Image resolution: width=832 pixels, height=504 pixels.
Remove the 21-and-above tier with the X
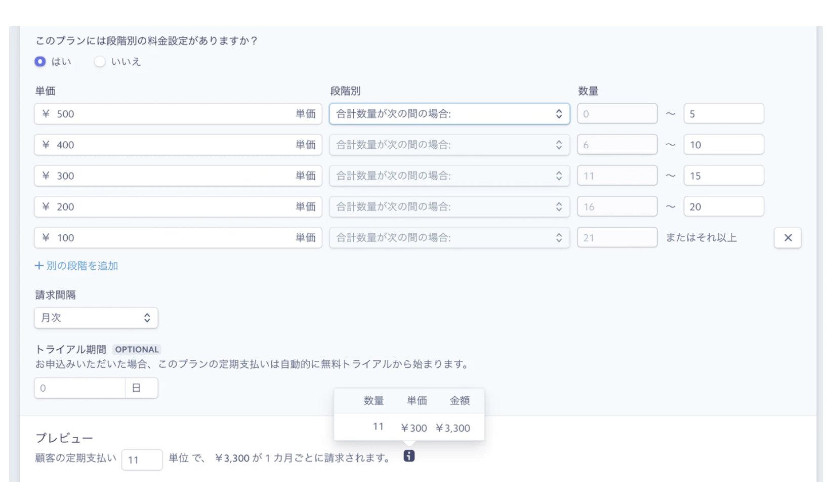pos(787,238)
